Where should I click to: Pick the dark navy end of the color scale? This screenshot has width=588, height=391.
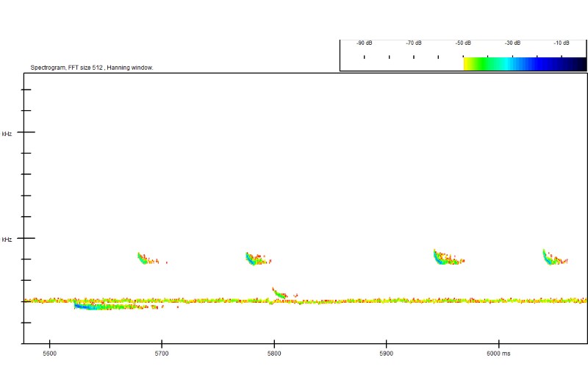(579, 64)
